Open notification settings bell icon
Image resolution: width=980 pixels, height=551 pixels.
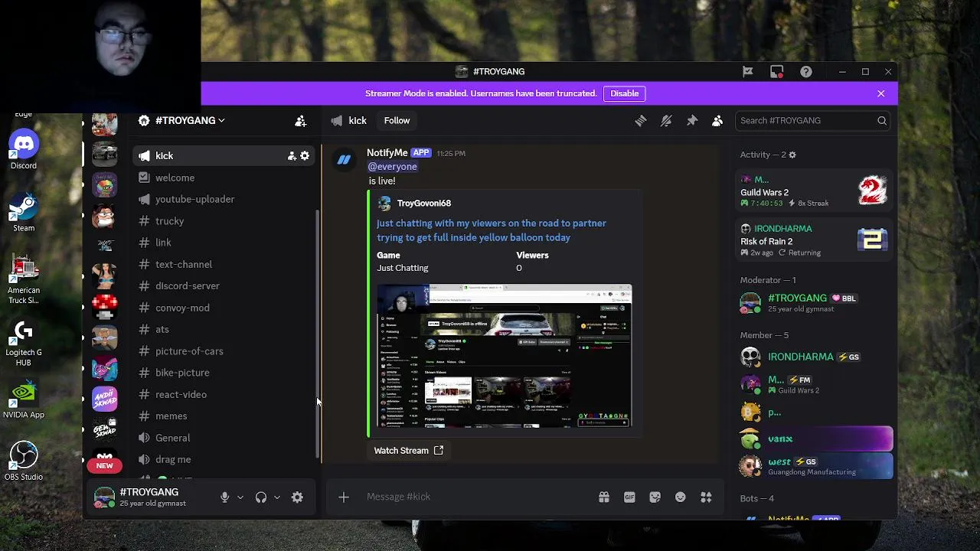point(666,121)
